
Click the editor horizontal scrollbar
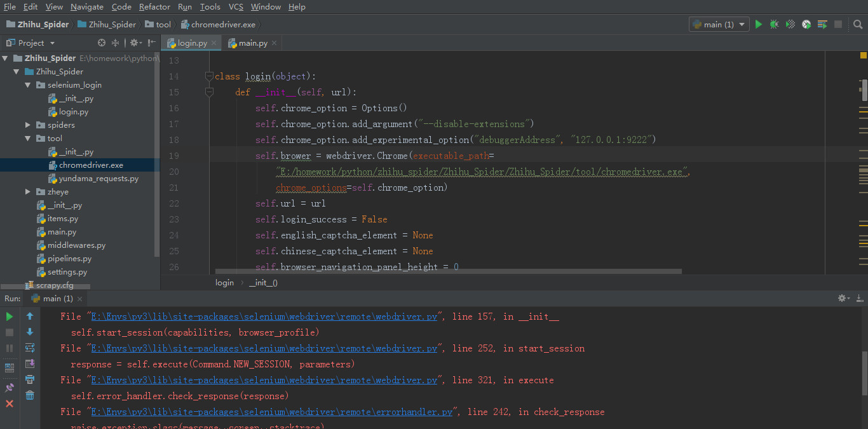[448, 271]
